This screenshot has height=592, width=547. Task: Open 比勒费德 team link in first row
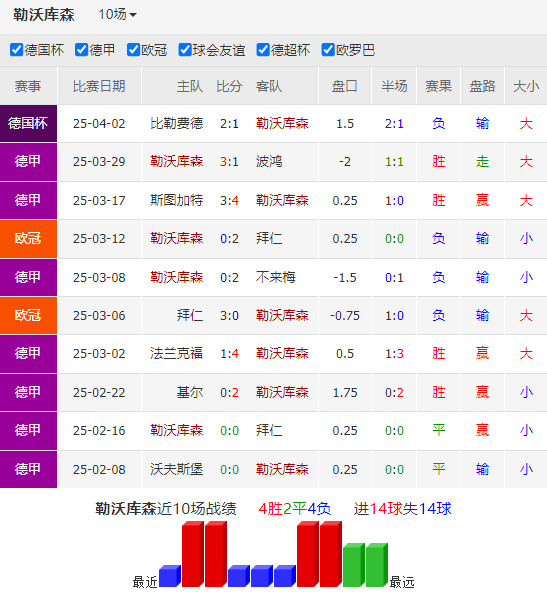click(x=177, y=123)
